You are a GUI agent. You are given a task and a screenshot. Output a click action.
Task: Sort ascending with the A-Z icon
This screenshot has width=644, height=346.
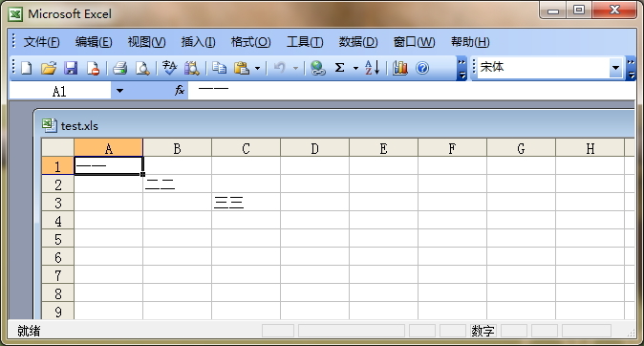(372, 68)
